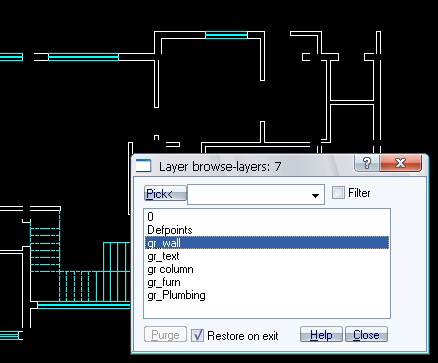438x363 pixels.
Task: Click the Close button
Action: pos(366,335)
